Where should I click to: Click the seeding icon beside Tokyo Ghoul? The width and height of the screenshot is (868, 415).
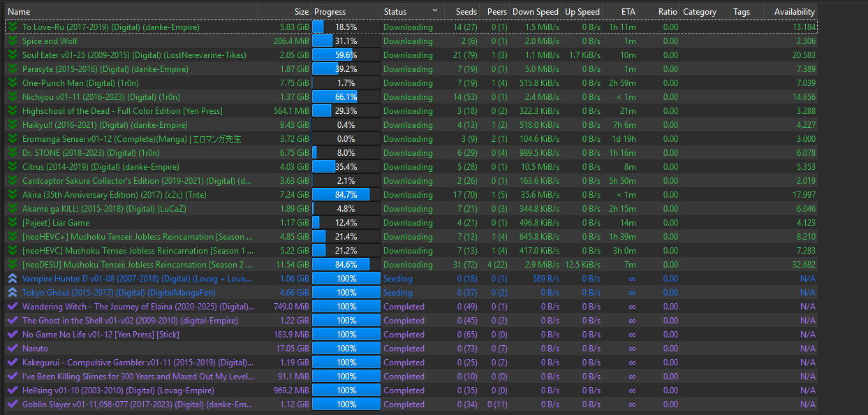(x=12, y=292)
